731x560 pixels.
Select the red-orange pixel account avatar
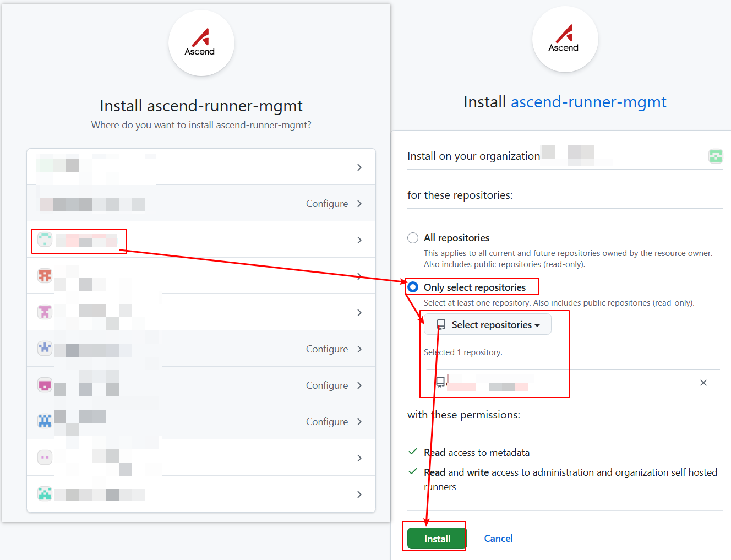(x=45, y=275)
